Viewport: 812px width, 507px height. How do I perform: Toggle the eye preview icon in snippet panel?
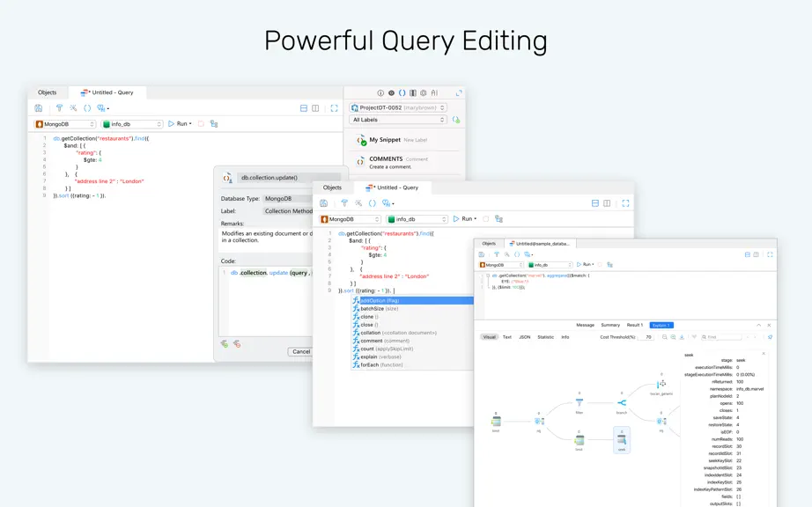(x=391, y=93)
